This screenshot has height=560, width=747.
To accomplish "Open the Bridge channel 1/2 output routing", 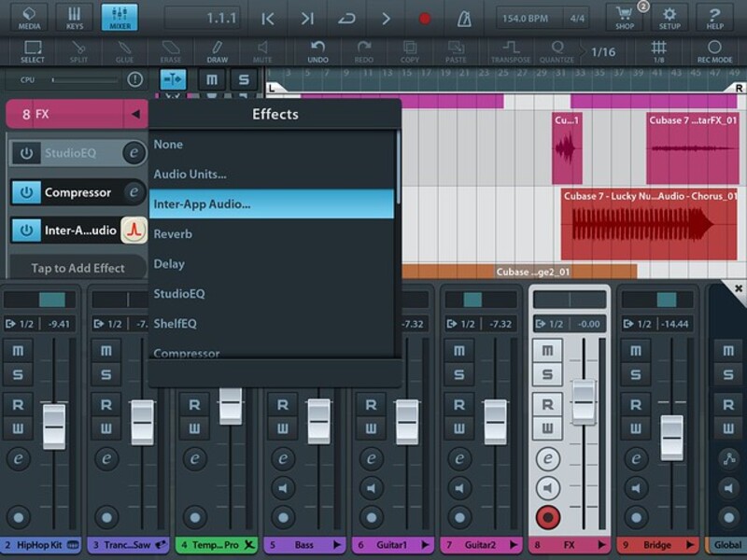I will 639,324.
